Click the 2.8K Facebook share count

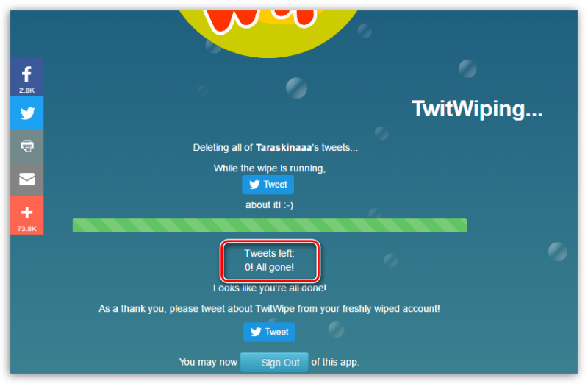[26, 90]
